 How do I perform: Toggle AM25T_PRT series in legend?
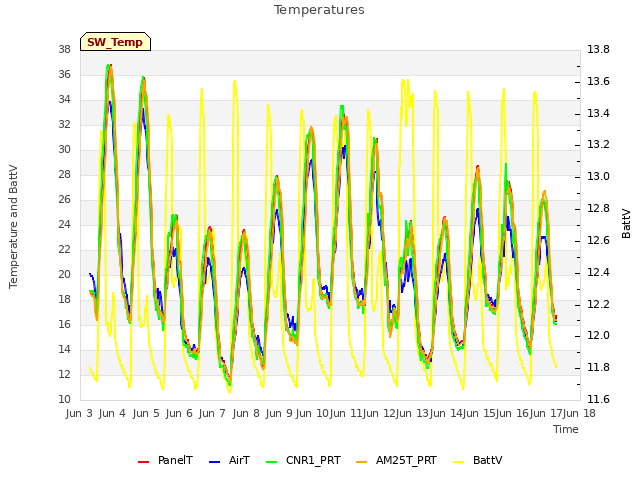point(396,460)
